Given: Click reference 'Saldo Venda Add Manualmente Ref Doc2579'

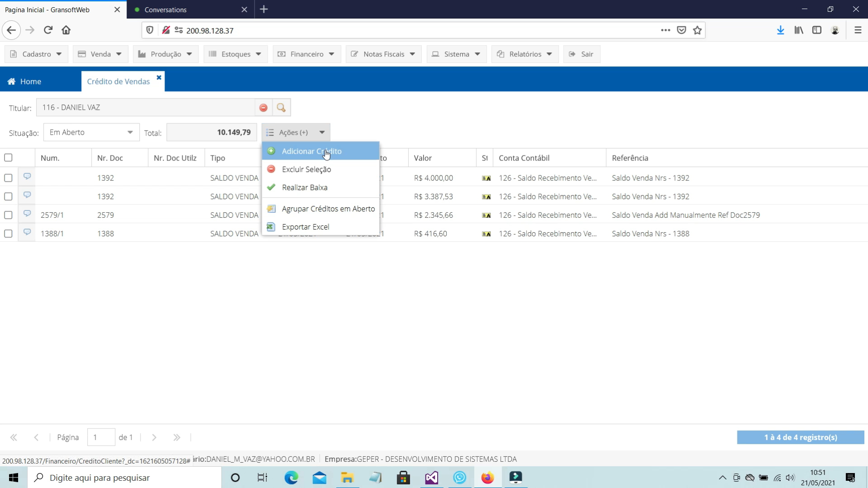Looking at the screenshot, I should (686, 215).
